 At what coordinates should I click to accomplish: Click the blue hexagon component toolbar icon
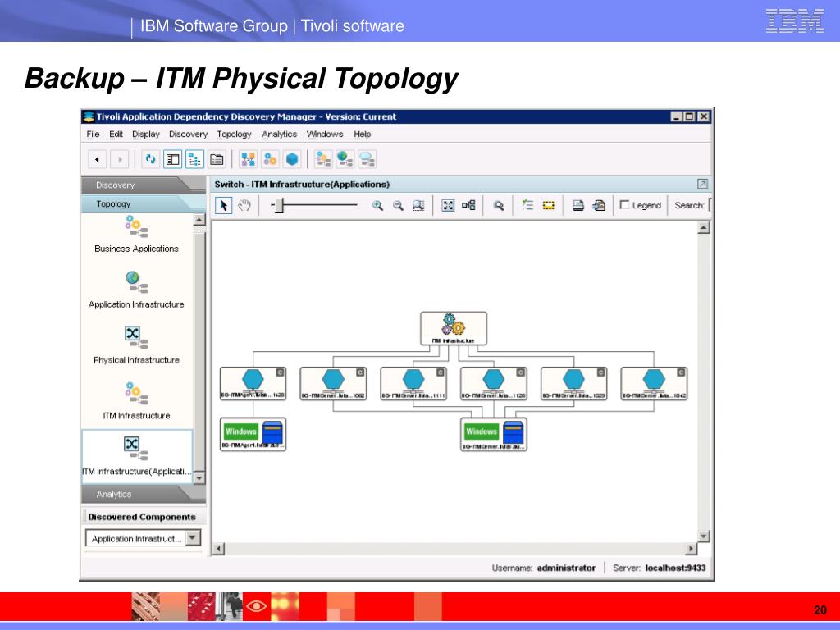[292, 159]
